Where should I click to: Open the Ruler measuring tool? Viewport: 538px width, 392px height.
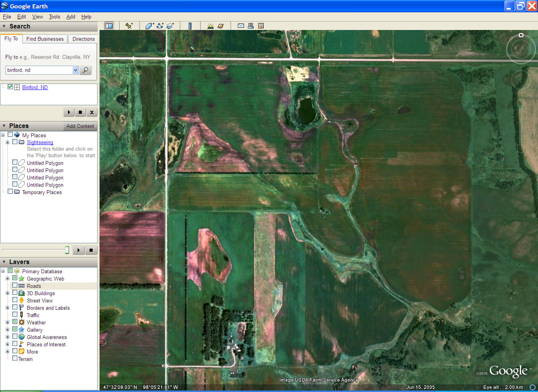point(190,26)
